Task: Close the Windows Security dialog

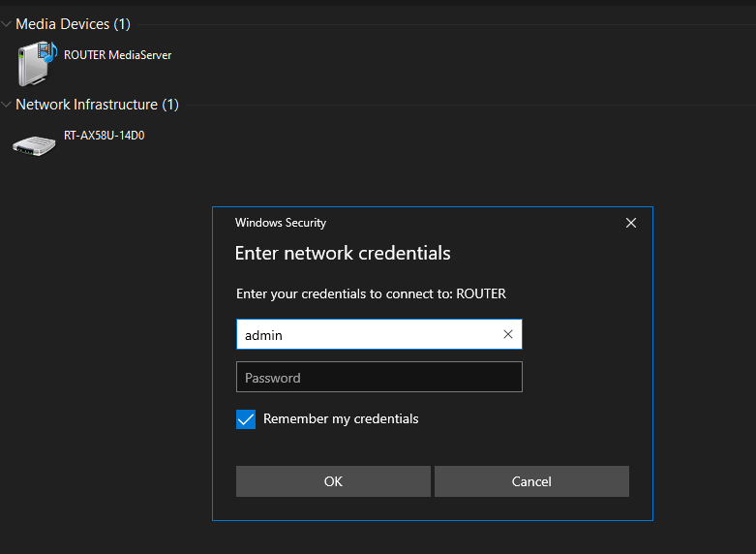Action: click(630, 223)
